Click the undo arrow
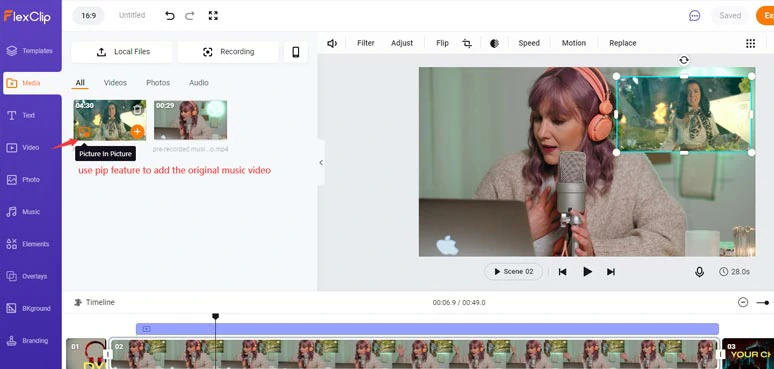Image resolution: width=774 pixels, height=369 pixels. pos(170,15)
